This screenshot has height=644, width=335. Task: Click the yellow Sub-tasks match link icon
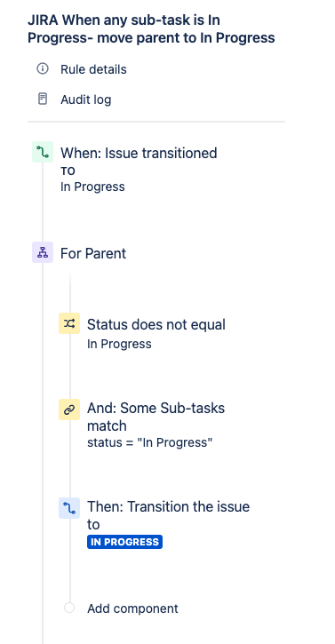click(x=69, y=409)
